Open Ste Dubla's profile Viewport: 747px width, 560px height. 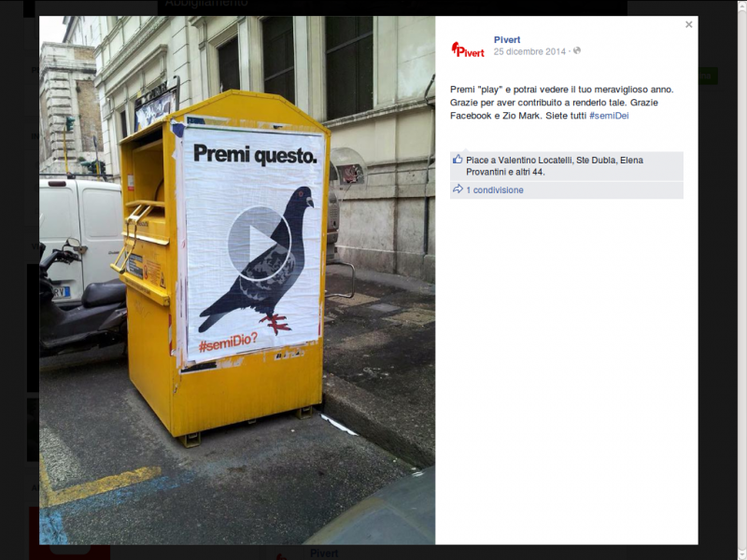[x=596, y=160]
